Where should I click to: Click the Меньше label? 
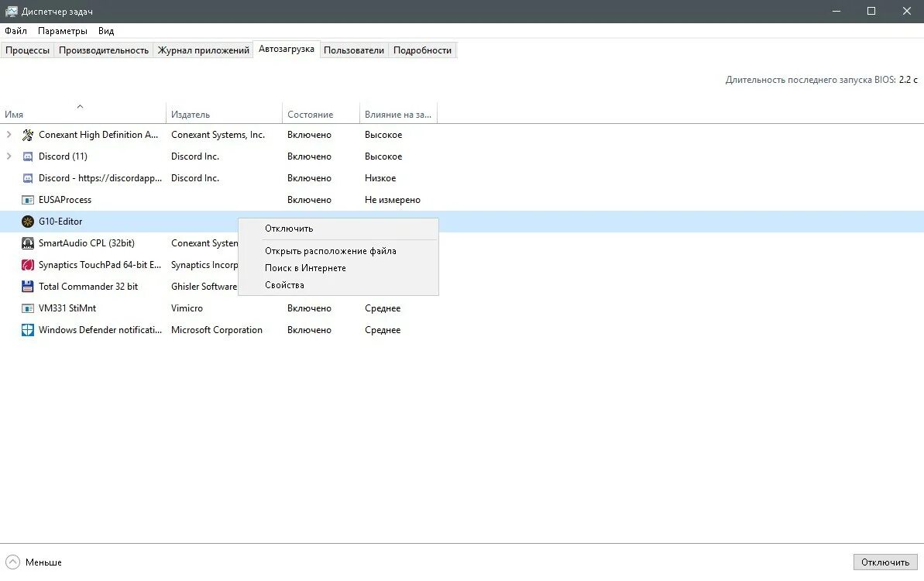click(43, 562)
